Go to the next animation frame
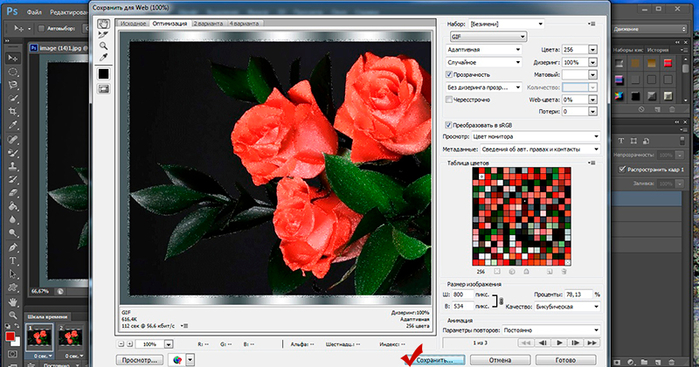Image resolution: width=699 pixels, height=367 pixels. 576,343
